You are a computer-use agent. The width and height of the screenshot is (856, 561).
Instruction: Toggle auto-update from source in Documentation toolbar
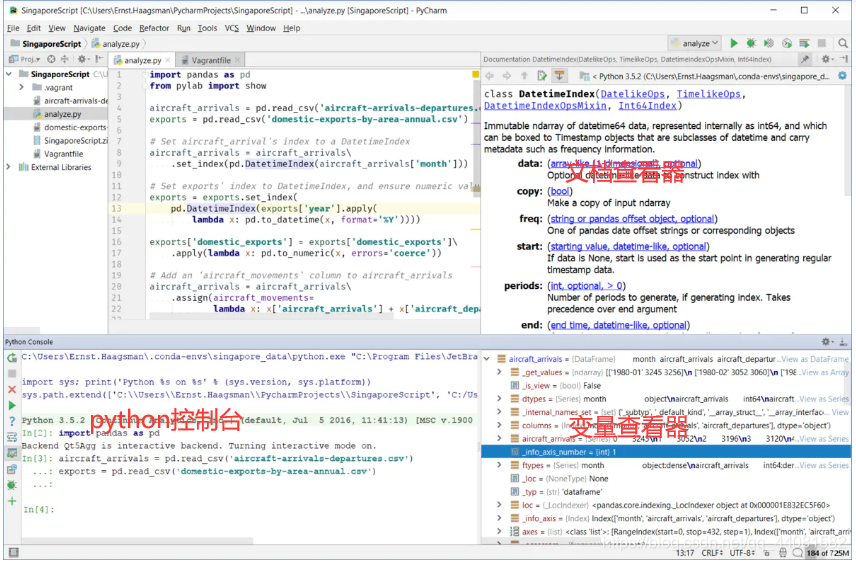[x=560, y=76]
